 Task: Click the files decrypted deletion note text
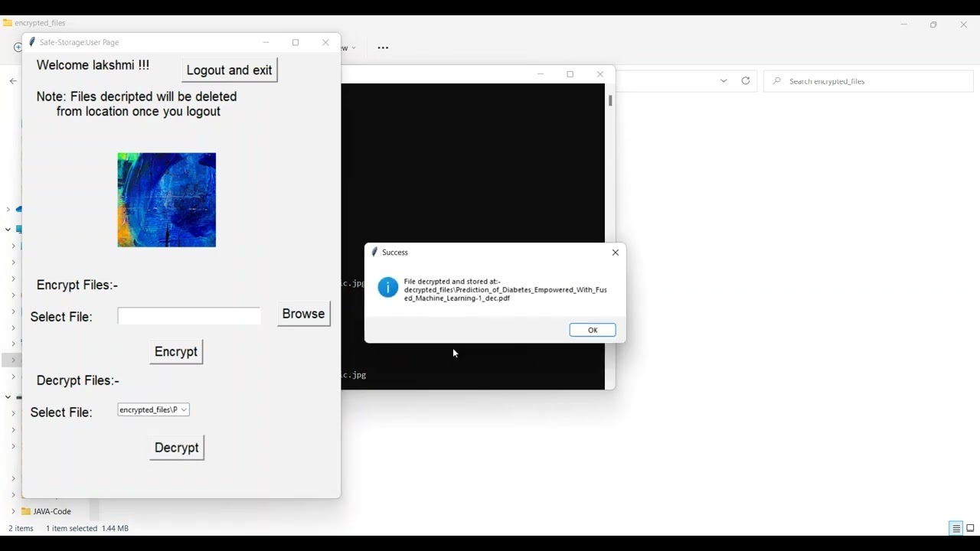pyautogui.click(x=137, y=104)
